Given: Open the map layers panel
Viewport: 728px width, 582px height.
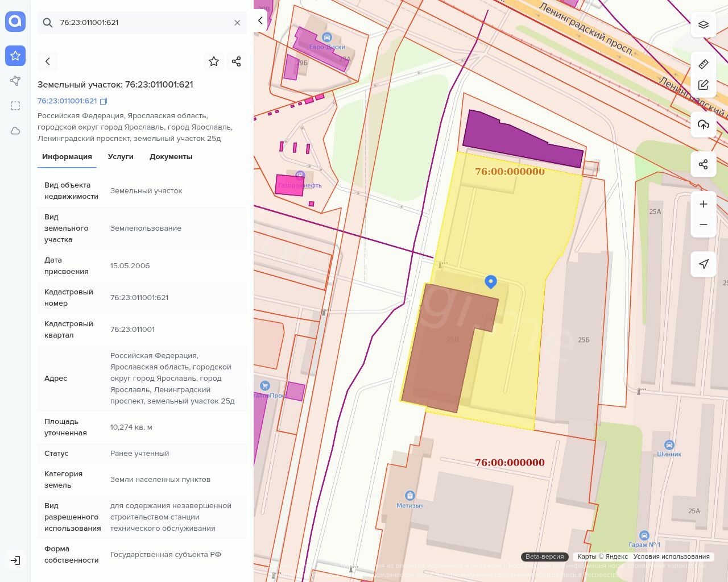Looking at the screenshot, I should point(703,25).
